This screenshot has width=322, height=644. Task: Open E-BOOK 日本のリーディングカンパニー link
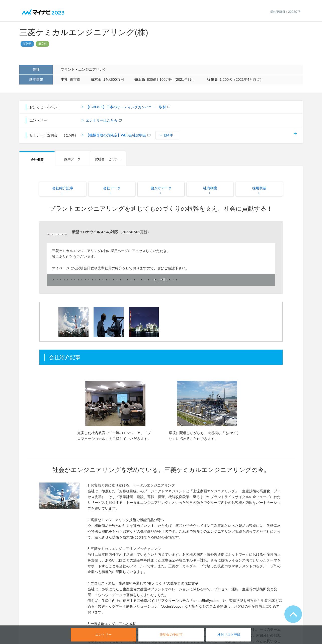click(126, 107)
